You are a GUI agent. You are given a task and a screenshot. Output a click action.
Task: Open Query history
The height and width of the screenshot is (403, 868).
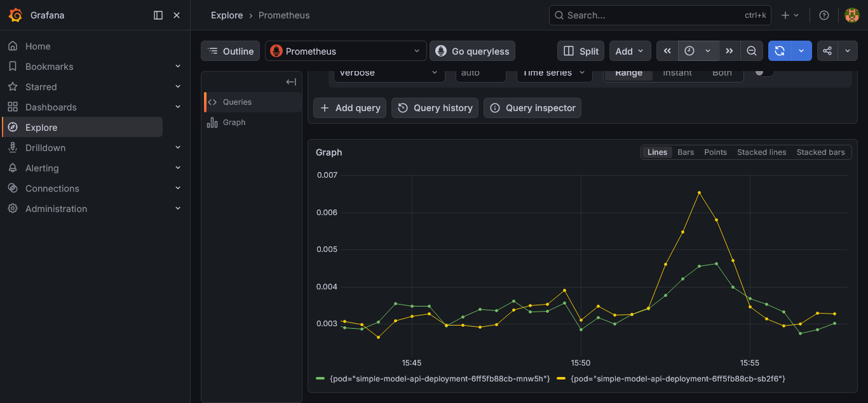435,108
